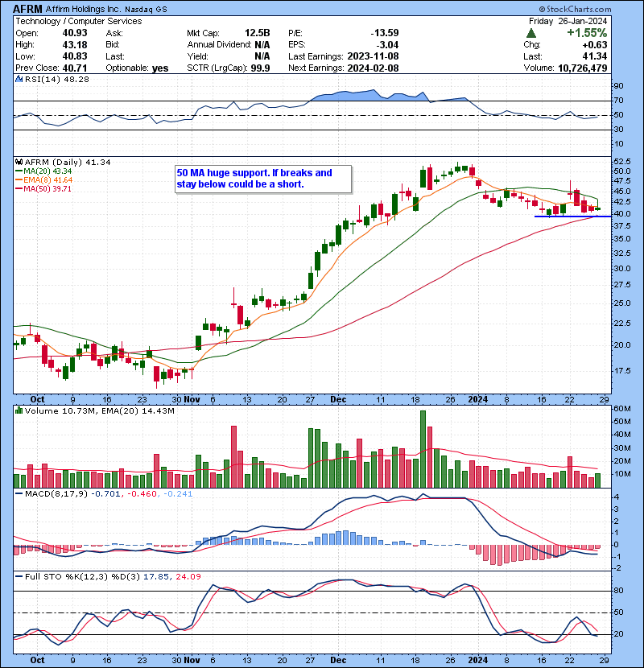This screenshot has height=668, width=644.
Task: Click the MACD(8,17,9) indicator label
Action: (56, 494)
